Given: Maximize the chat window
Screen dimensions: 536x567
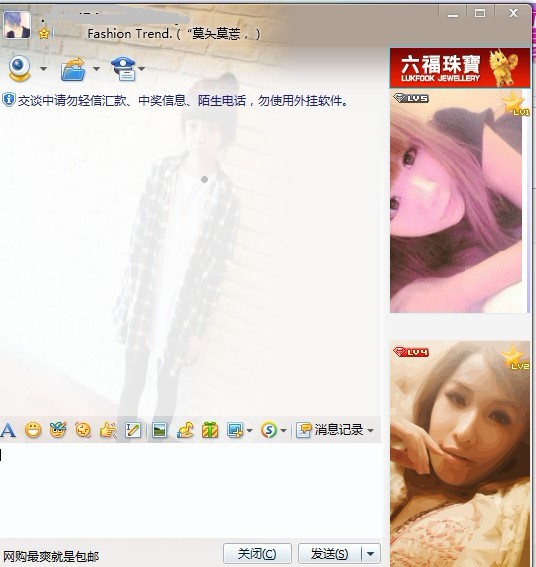Looking at the screenshot, I should (480, 14).
